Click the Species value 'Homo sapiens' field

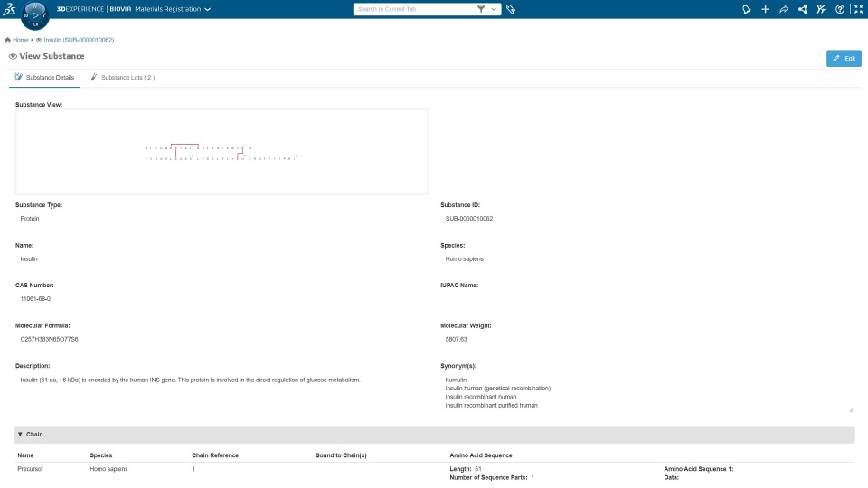coord(464,259)
